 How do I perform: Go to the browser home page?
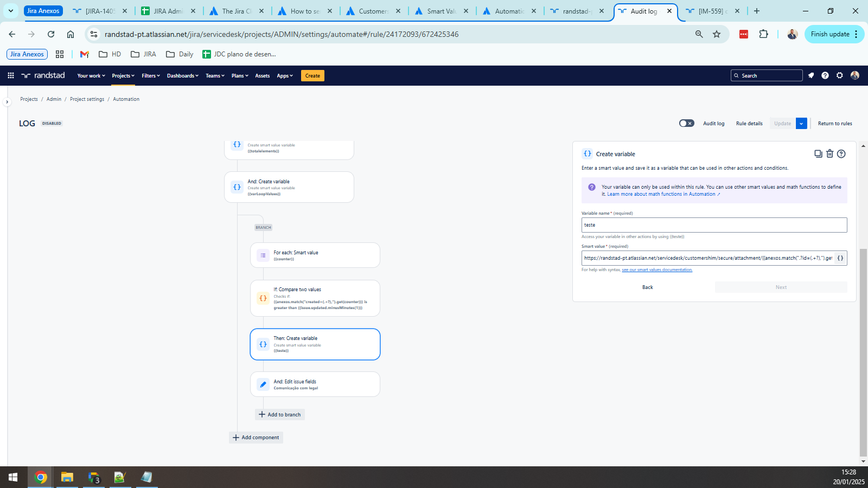71,34
